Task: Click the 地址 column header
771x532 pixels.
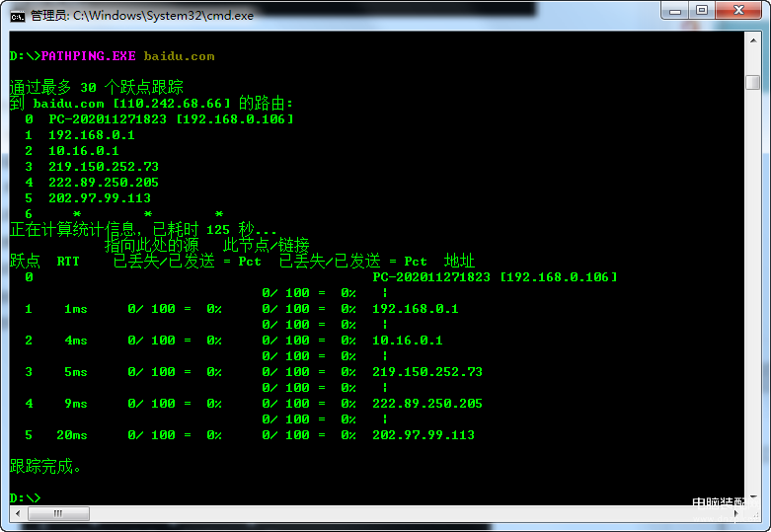Action: coord(459,261)
